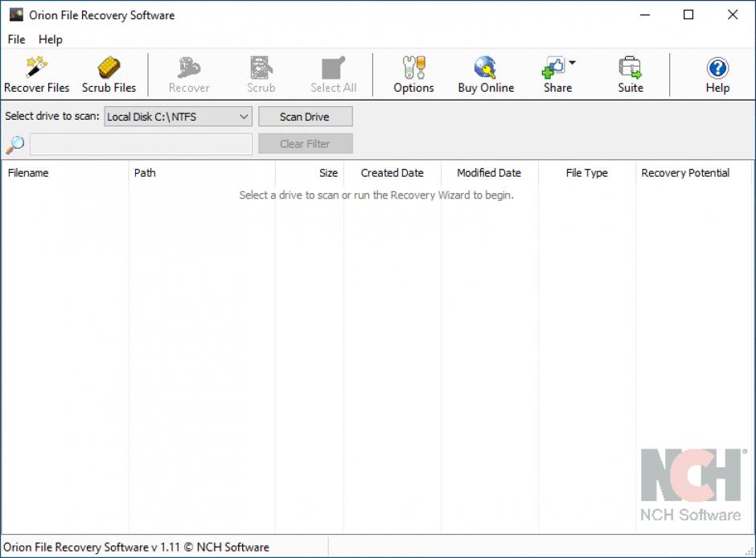Sort by the Size column header
The image size is (756, 558).
pos(309,173)
